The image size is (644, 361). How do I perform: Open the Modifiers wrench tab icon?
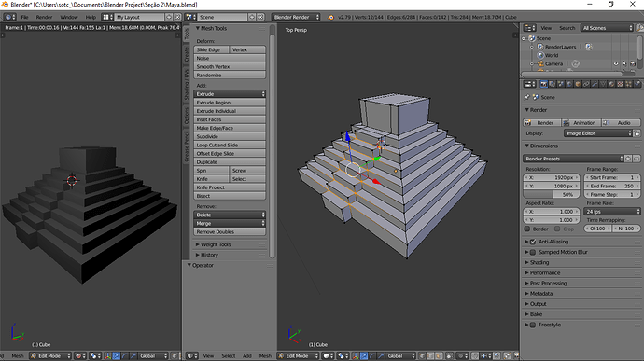pyautogui.click(x=595, y=84)
